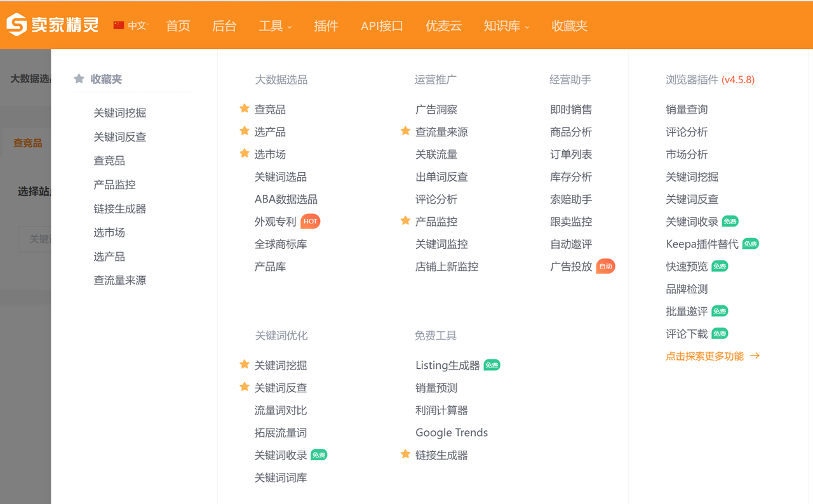Click 免费 badge beside Keepa插件替代
Screen dimensions: 813x504
click(751, 244)
